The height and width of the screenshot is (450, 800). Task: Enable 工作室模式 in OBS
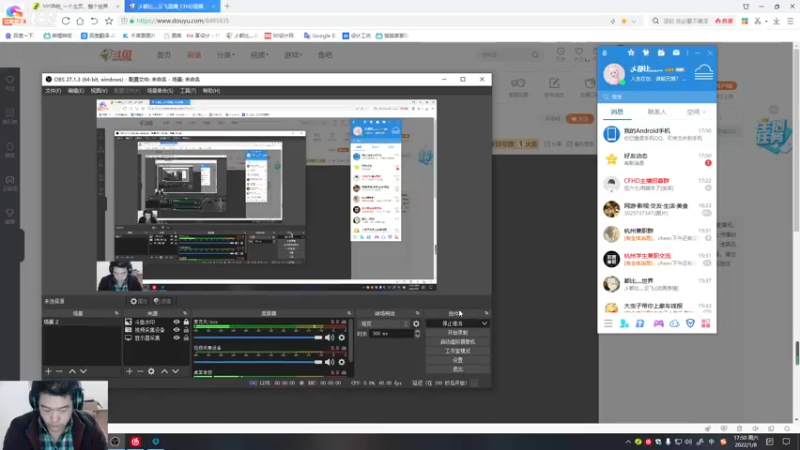point(458,351)
